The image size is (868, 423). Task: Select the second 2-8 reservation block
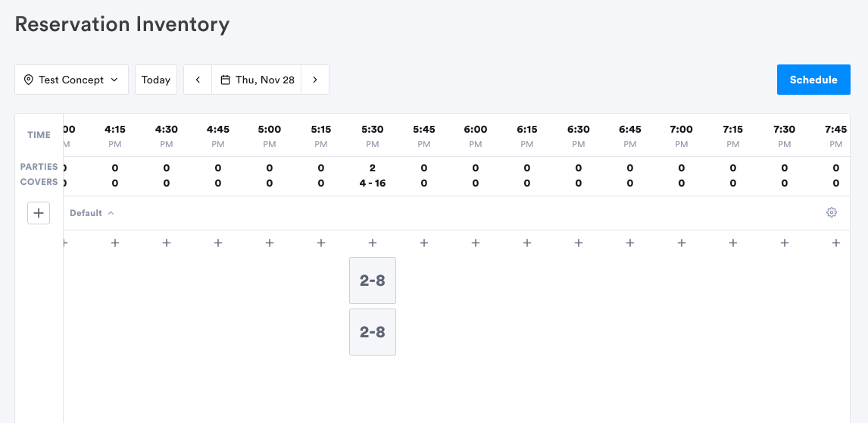373,332
